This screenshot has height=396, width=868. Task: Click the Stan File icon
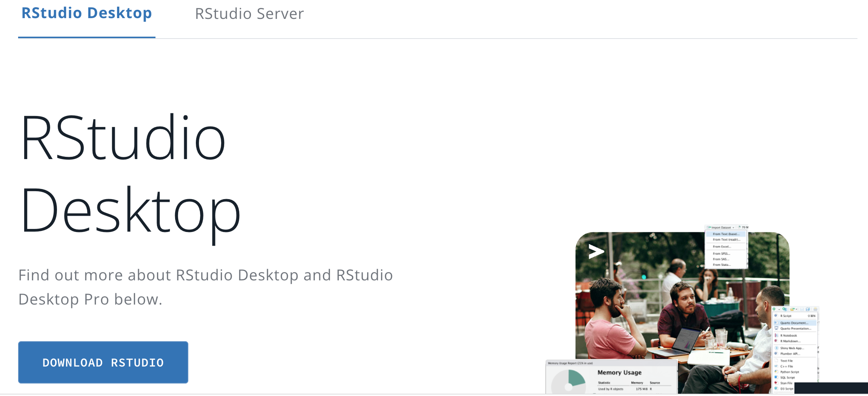click(776, 383)
